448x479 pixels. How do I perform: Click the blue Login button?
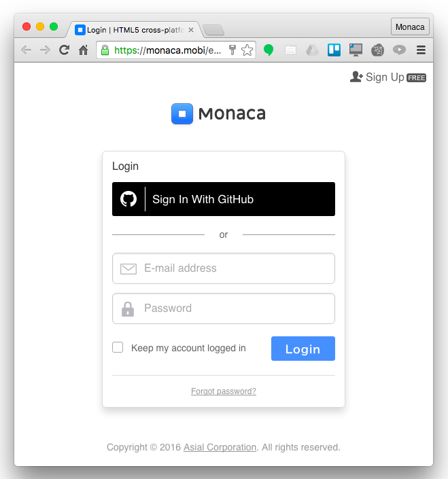pos(303,349)
